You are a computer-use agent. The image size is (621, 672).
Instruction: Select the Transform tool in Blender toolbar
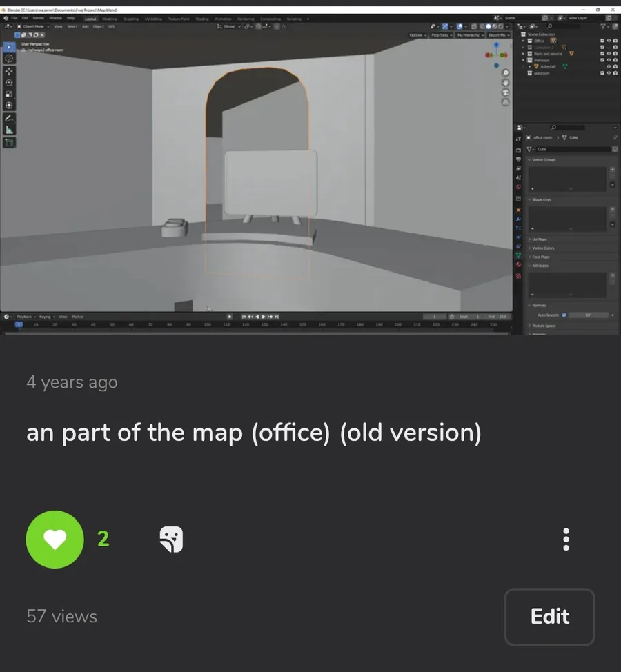pos(9,106)
